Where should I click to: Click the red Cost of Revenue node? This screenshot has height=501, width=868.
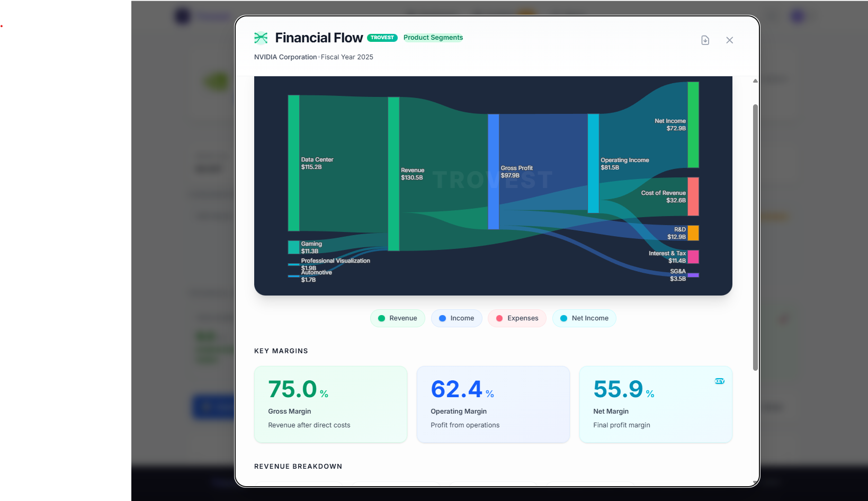tap(693, 196)
